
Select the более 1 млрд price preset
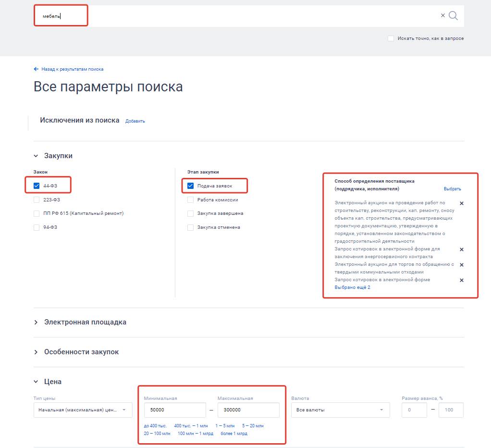[234, 434]
